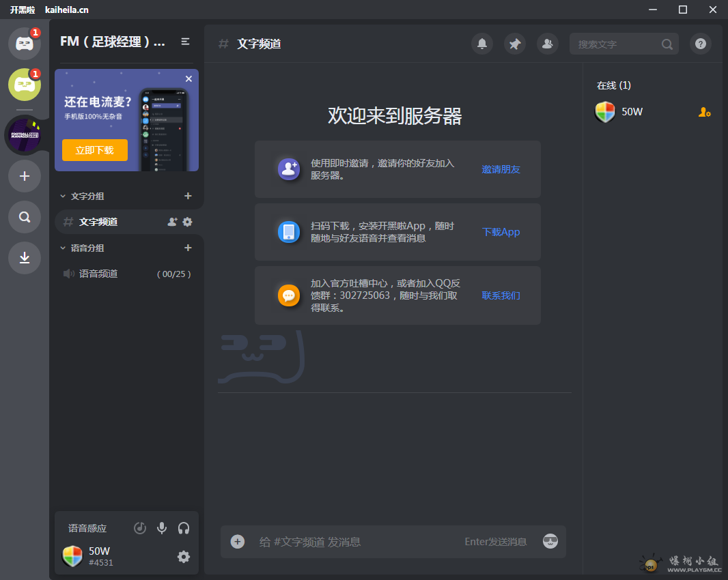The height and width of the screenshot is (580, 728).
Task: Open the Kaiheila home icon in server bar
Action: point(25,44)
